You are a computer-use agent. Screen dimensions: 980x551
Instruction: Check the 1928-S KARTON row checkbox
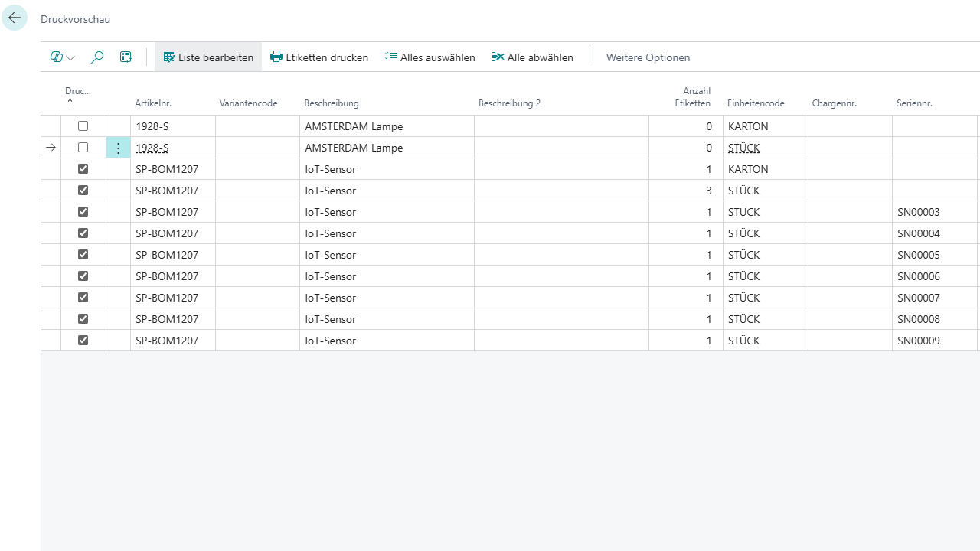[x=83, y=126]
